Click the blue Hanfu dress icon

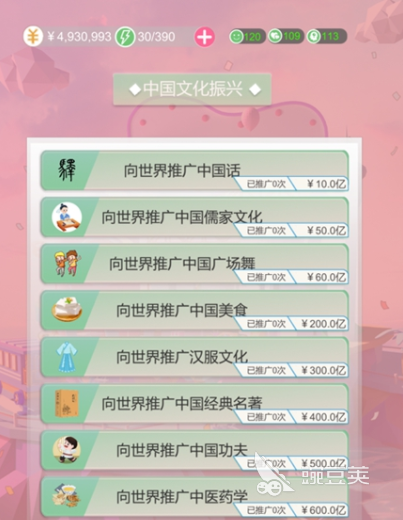pos(67,357)
